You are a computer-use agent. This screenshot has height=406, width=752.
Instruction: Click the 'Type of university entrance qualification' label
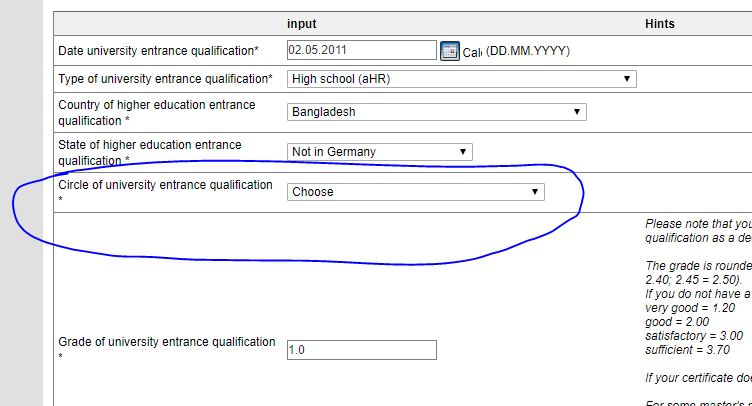coord(165,79)
